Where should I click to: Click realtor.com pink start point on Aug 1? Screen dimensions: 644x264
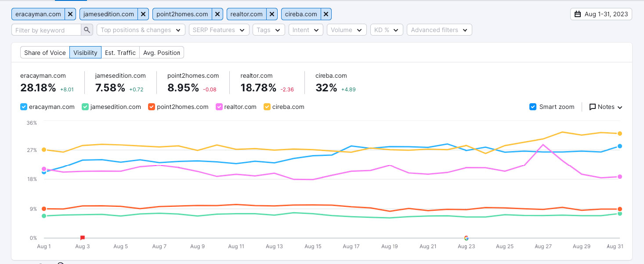click(x=44, y=169)
